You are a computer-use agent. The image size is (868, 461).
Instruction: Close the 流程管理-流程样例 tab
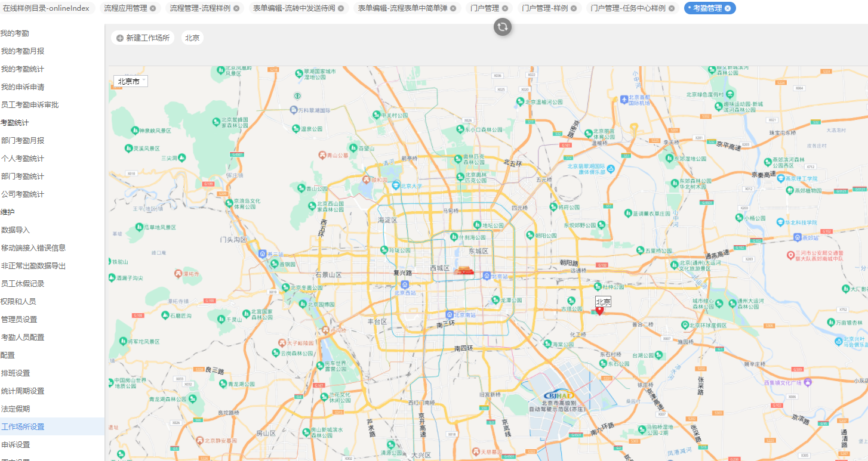[236, 8]
